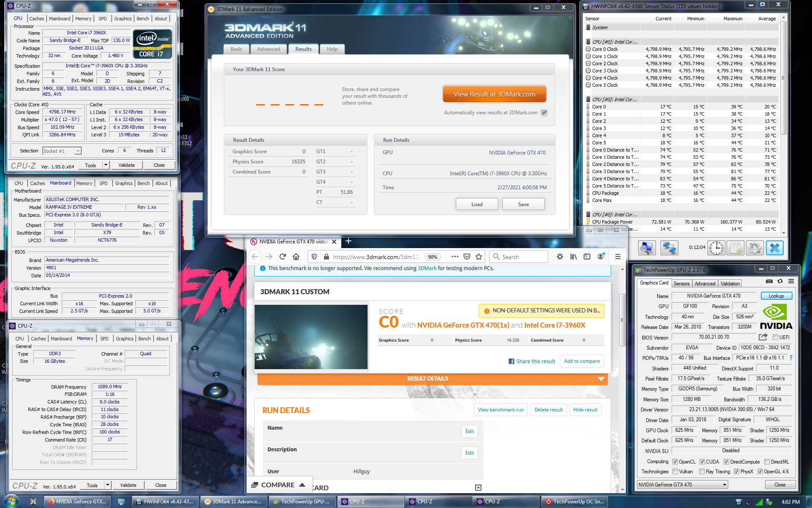Open 3DMark link in notice banner
This screenshot has height=508, width=812.
click(x=427, y=268)
